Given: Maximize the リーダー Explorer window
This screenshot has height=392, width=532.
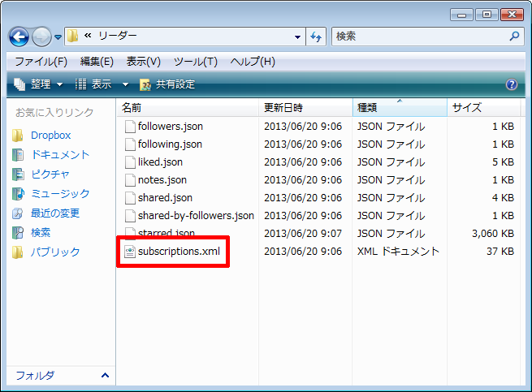Looking at the screenshot, I should [x=487, y=15].
